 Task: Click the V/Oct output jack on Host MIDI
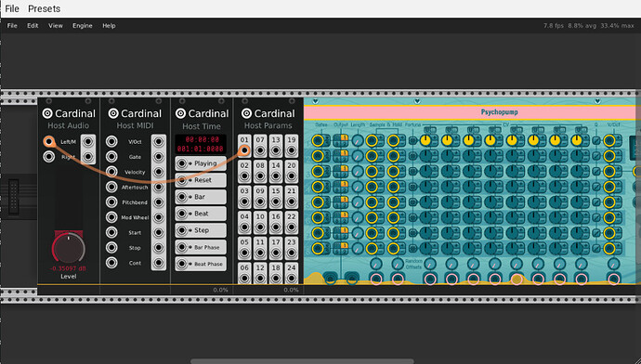pyautogui.click(x=159, y=142)
